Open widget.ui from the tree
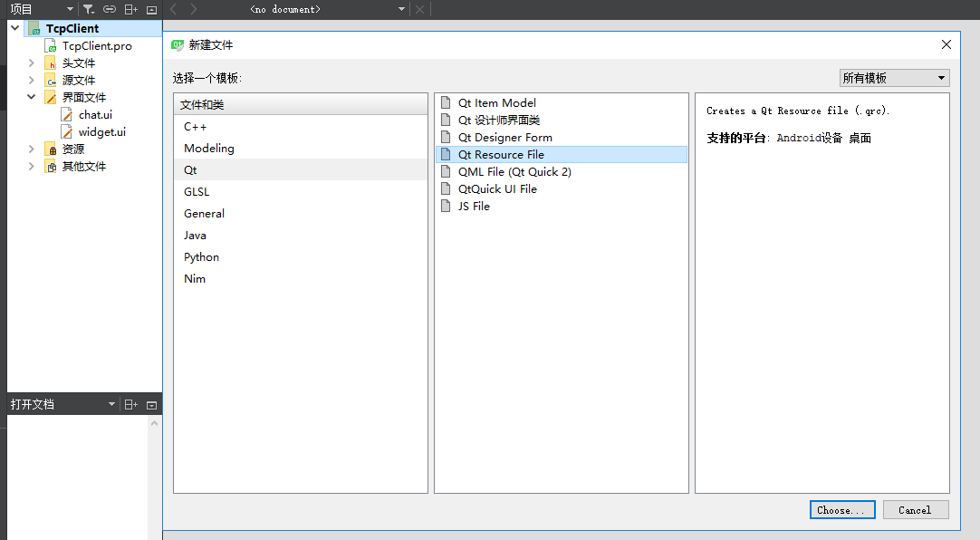 [101, 132]
